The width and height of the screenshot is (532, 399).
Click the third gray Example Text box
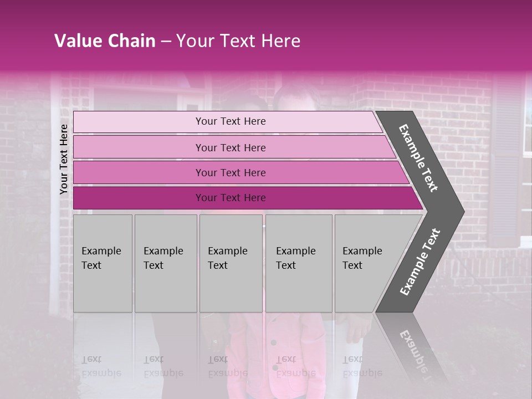tap(230, 263)
